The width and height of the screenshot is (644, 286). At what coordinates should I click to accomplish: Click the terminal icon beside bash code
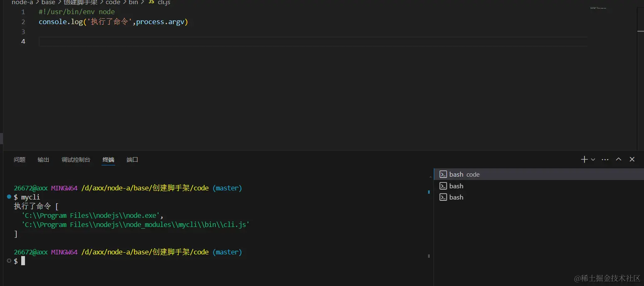[x=443, y=174]
